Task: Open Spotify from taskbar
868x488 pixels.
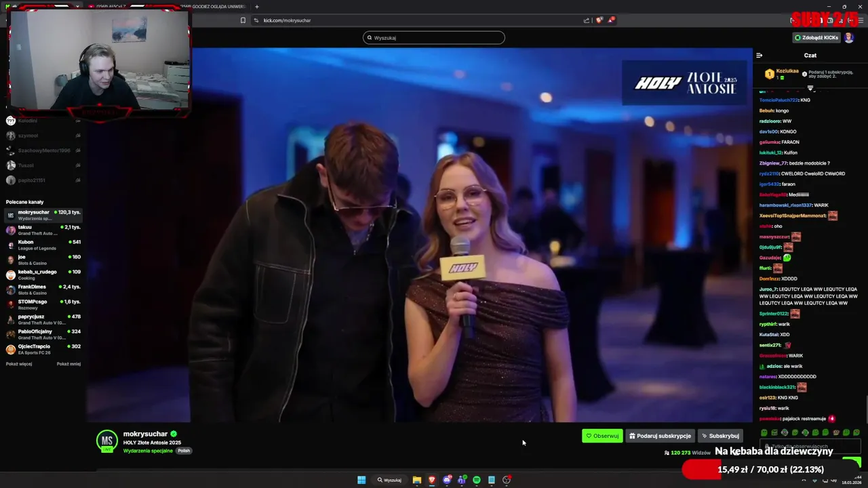Action: pos(477,480)
